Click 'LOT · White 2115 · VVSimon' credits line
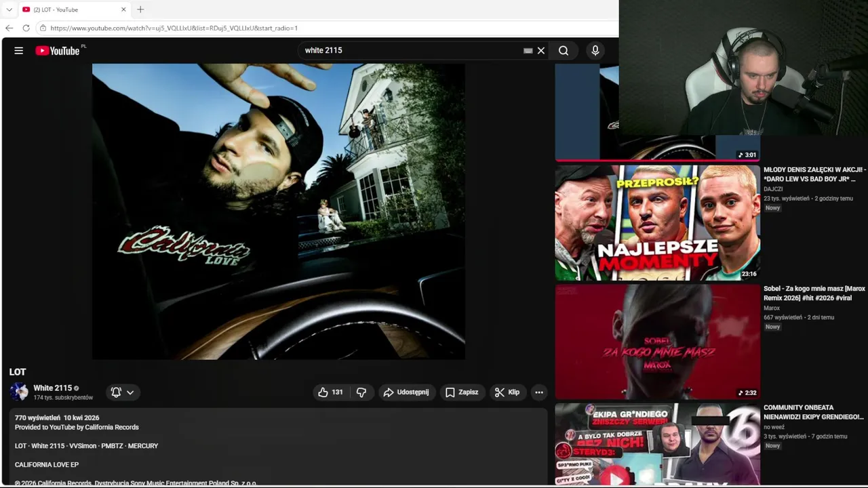Image resolution: width=868 pixels, height=488 pixels. click(x=86, y=446)
